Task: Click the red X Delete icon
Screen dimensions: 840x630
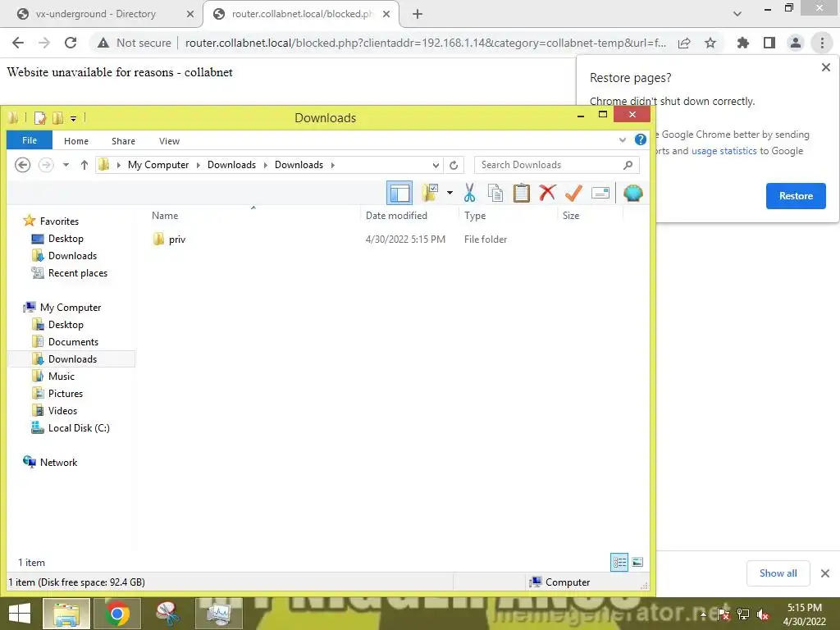Action: [x=547, y=193]
